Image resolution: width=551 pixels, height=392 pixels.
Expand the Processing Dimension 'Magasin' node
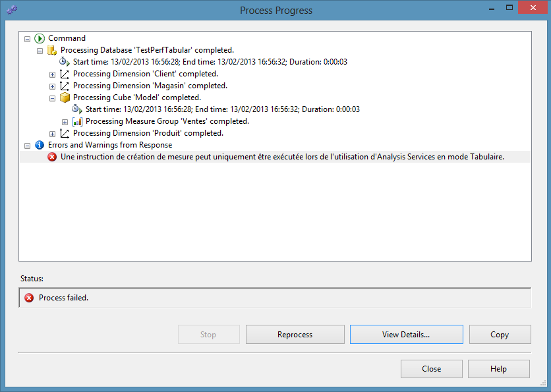pos(53,86)
